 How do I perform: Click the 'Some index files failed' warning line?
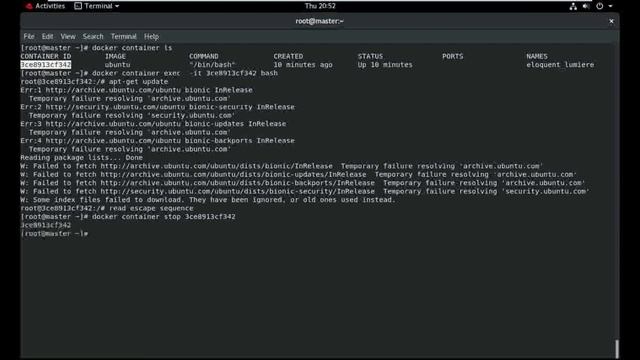(208, 200)
